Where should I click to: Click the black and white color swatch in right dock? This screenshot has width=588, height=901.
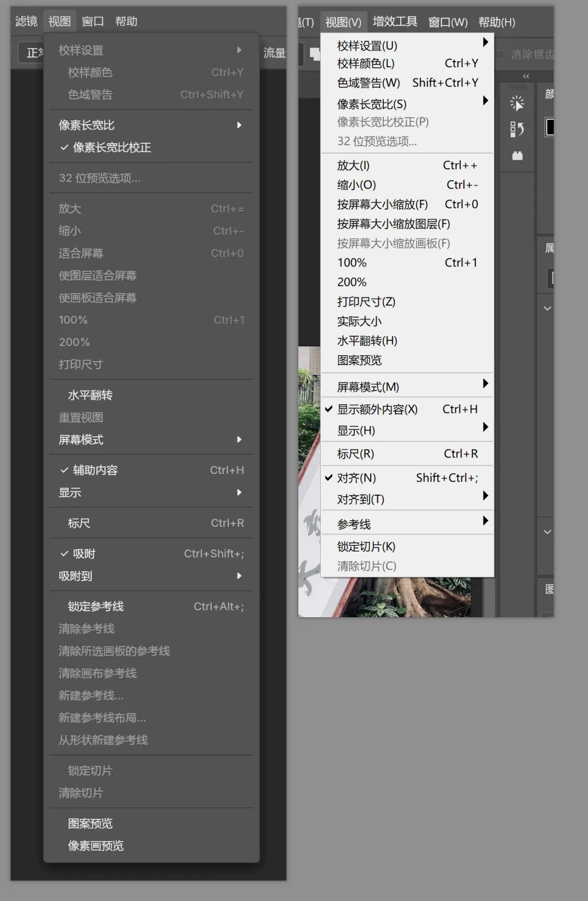tap(550, 126)
